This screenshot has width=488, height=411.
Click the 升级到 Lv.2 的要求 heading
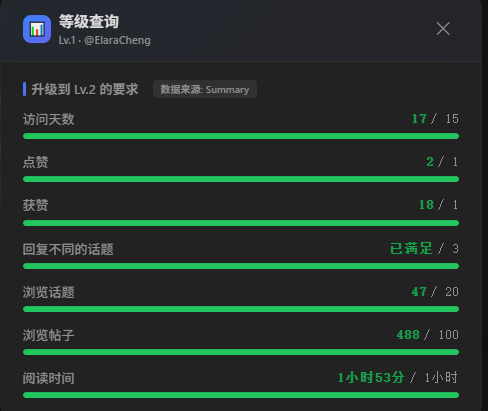coord(85,89)
